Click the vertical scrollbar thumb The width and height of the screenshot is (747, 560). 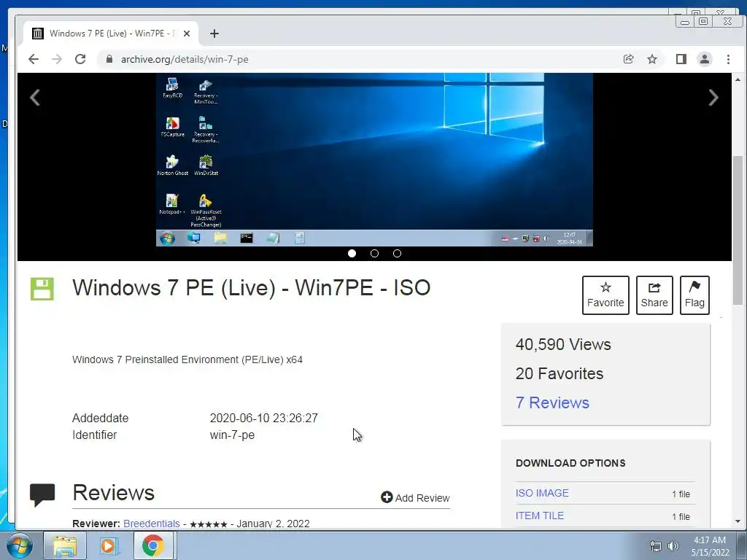click(x=738, y=230)
